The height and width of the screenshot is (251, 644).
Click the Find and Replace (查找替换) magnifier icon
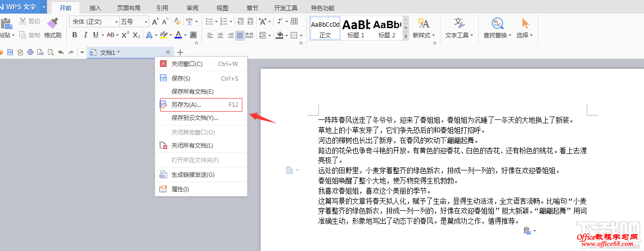pos(497,23)
